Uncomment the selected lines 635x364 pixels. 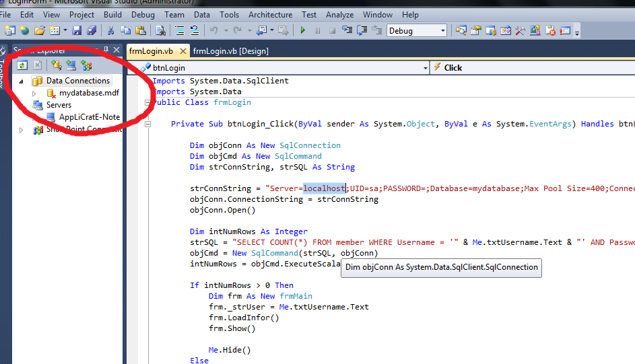point(195,30)
